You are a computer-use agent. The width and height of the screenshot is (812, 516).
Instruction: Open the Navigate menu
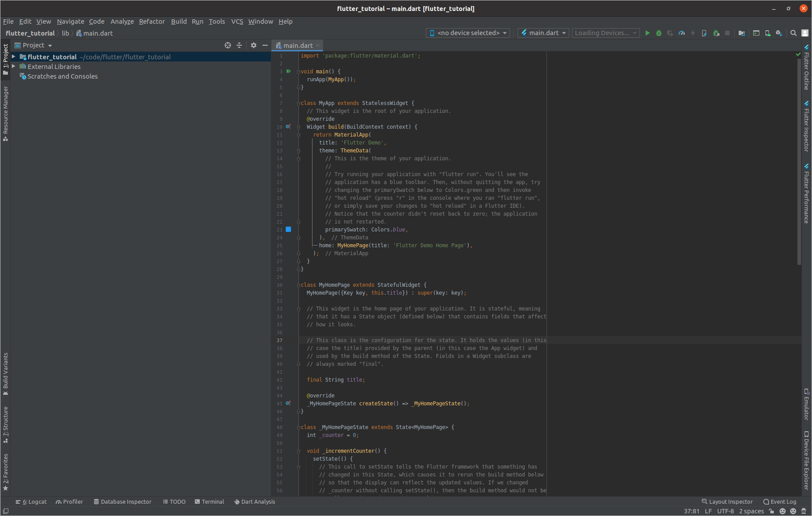click(x=70, y=22)
